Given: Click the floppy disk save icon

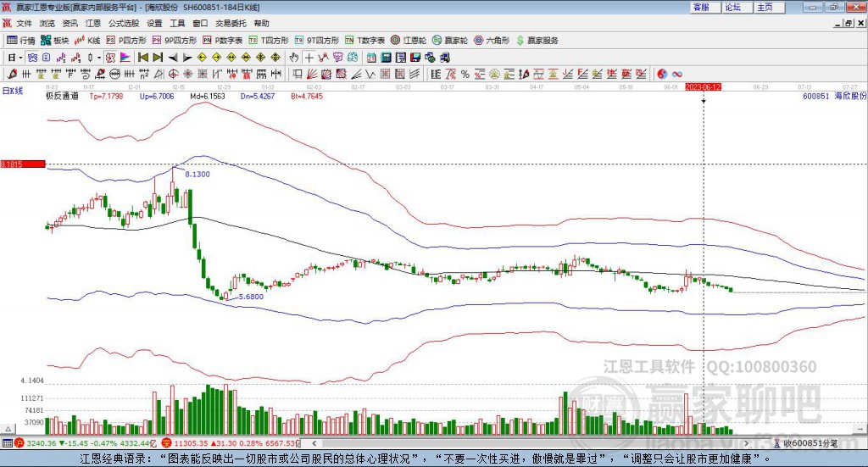Looking at the screenshot, I should 415,58.
